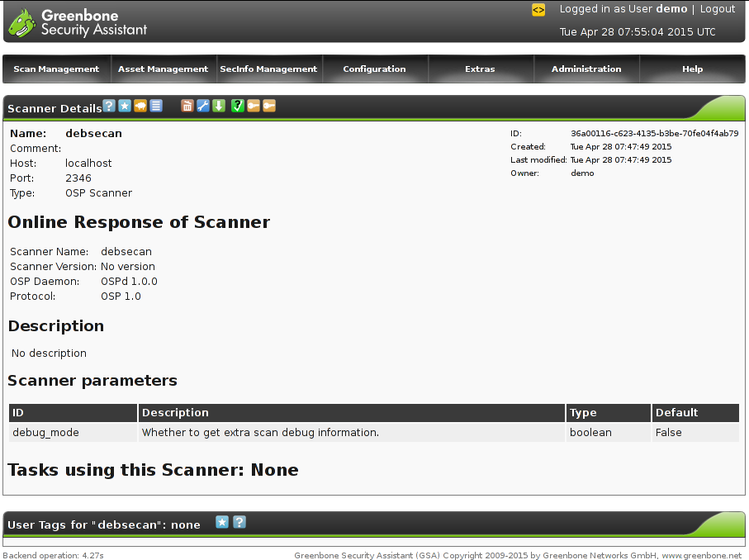The height and width of the screenshot is (560, 749).
Task: Add a user tag with star icon for debsecan
Action: point(222,522)
